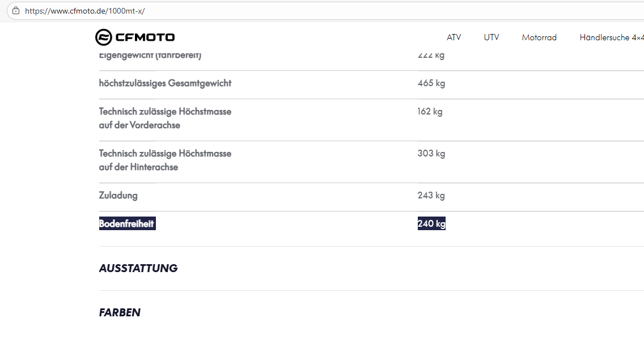644x339 pixels.
Task: Click the 243 kg Zuladung value
Action: click(431, 196)
